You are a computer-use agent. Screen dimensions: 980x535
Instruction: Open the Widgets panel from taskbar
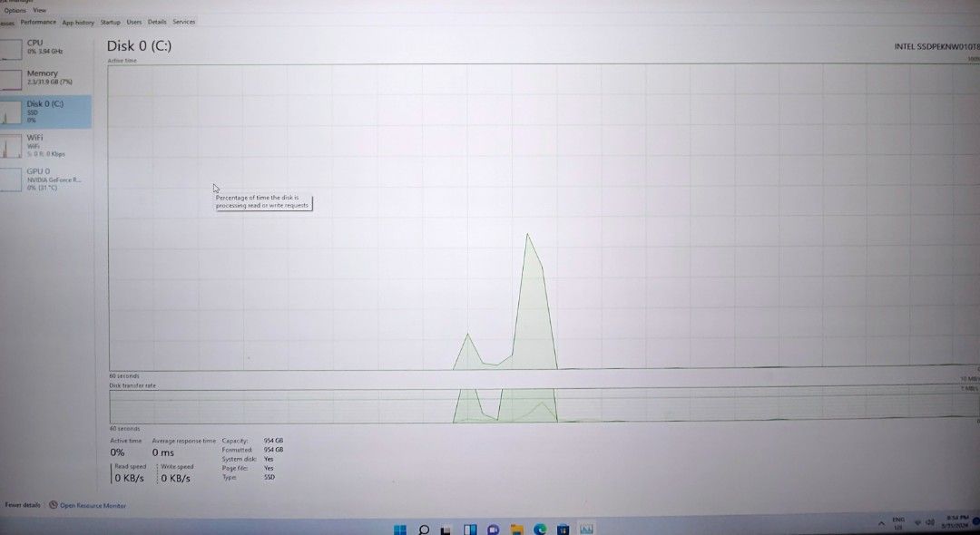(x=470, y=530)
